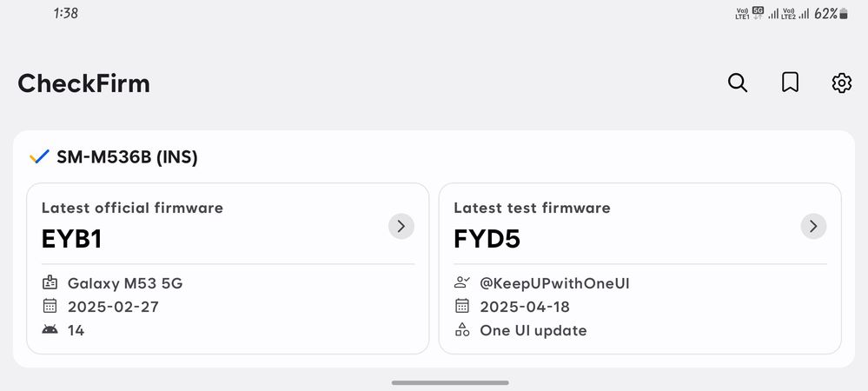868x391 pixels.
Task: Open the FYD5 test firmware version
Action: (487, 239)
